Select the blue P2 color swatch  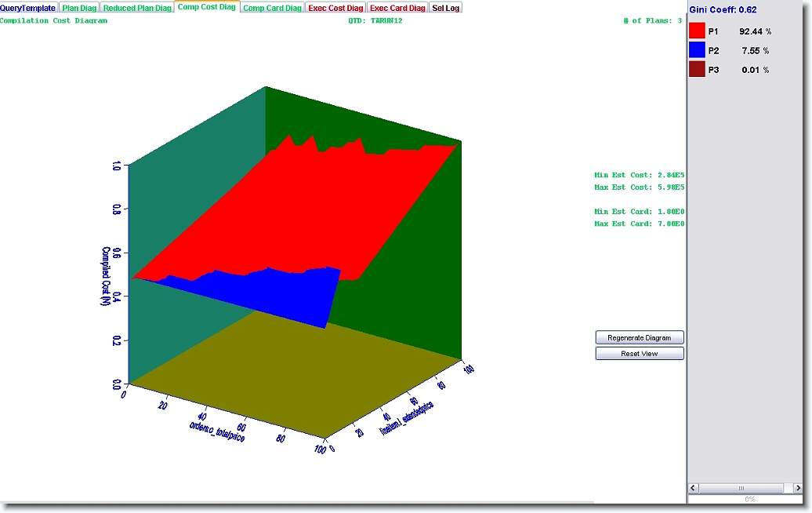(697, 50)
